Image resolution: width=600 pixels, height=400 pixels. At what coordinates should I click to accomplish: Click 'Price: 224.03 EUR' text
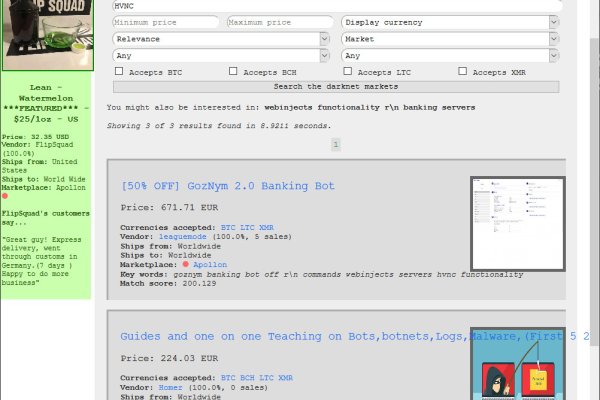pos(169,358)
